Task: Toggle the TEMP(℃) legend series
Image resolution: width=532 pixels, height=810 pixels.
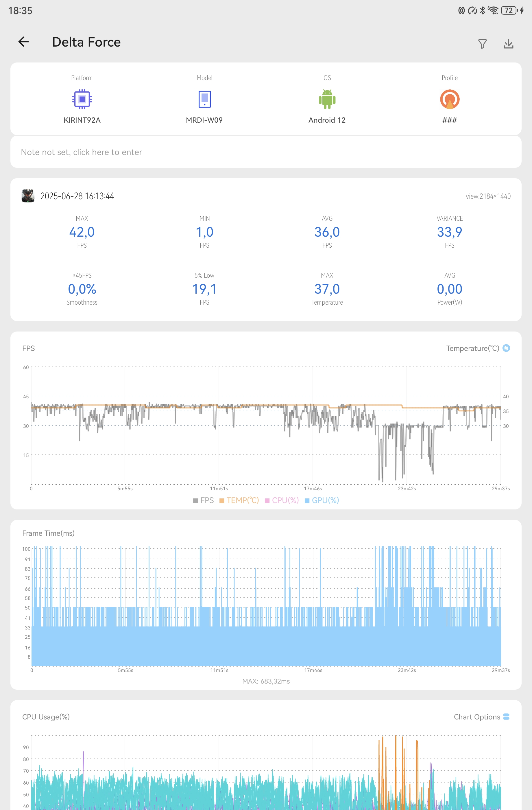Action: pos(239,500)
